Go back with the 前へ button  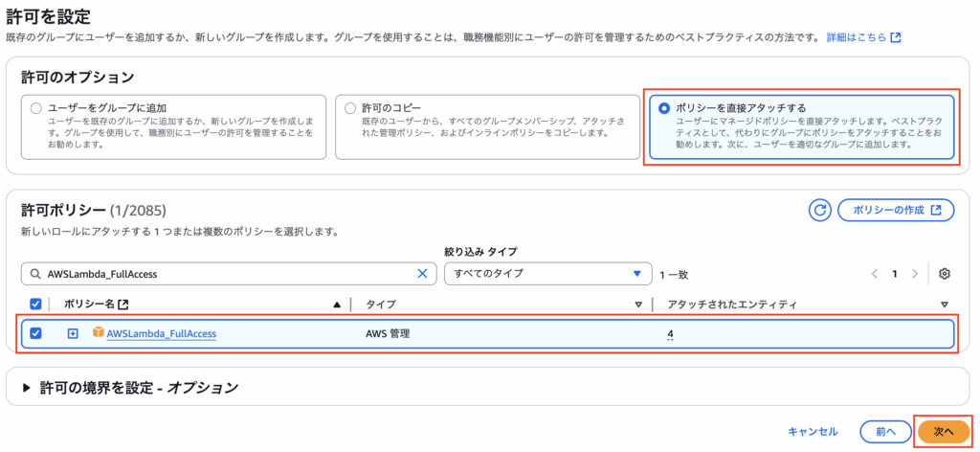point(885,431)
